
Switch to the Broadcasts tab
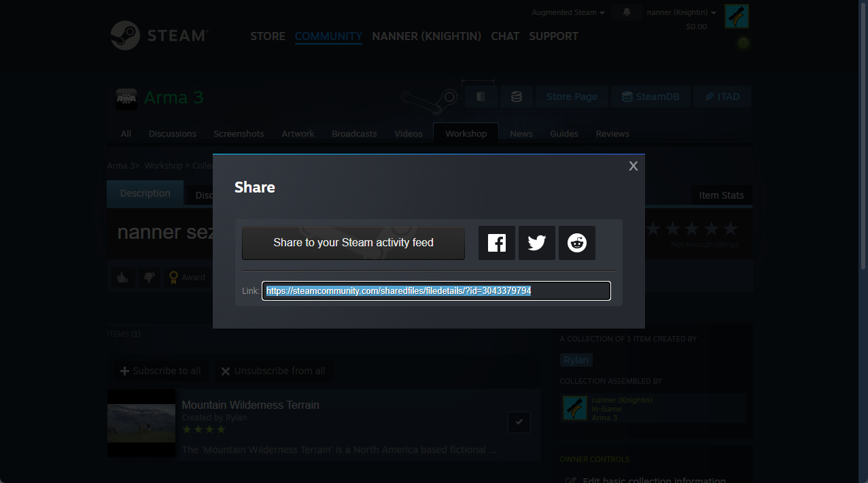coord(354,133)
